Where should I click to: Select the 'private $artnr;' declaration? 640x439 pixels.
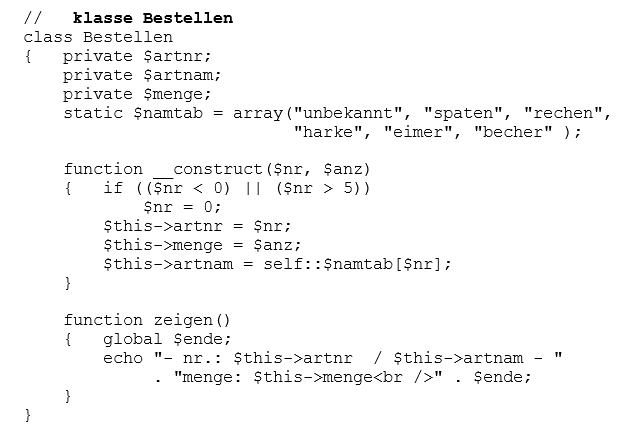click(x=137, y=56)
